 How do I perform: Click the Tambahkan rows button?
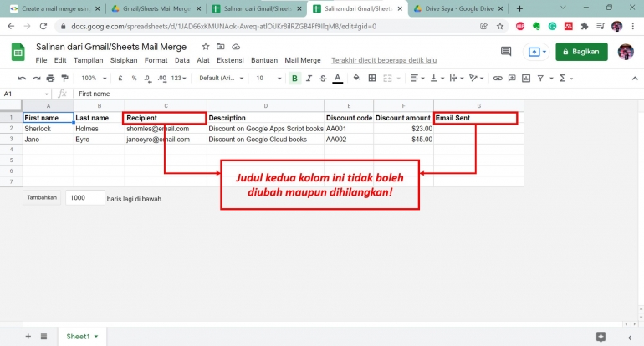click(42, 197)
